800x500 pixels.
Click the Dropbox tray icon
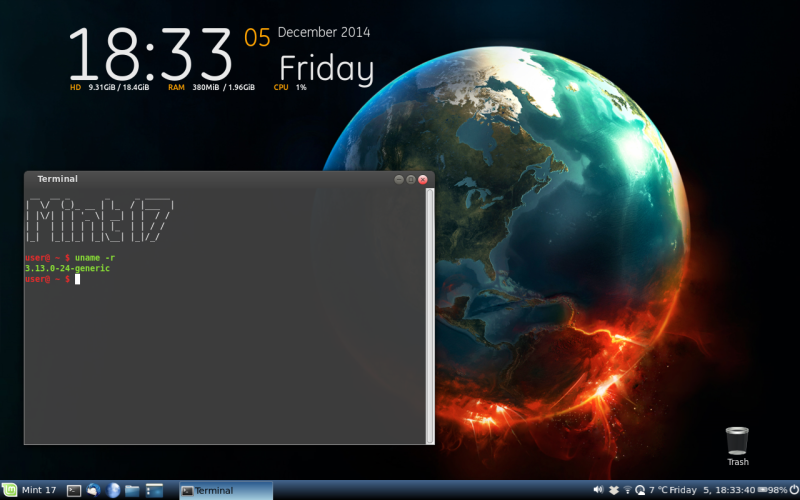coord(614,490)
